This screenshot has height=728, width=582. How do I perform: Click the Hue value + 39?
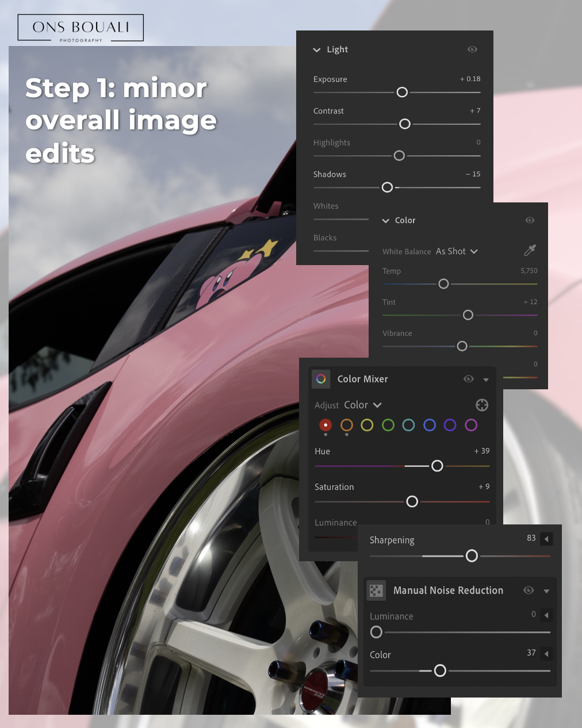pyautogui.click(x=482, y=451)
